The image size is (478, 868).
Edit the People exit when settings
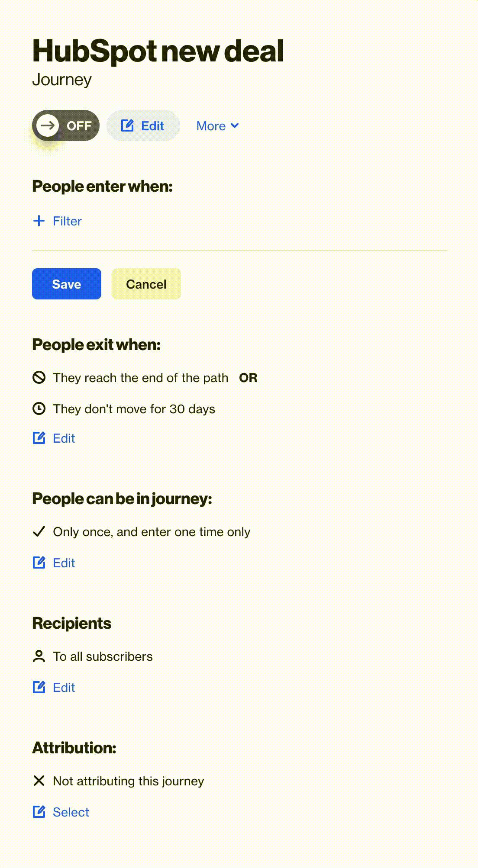(54, 438)
